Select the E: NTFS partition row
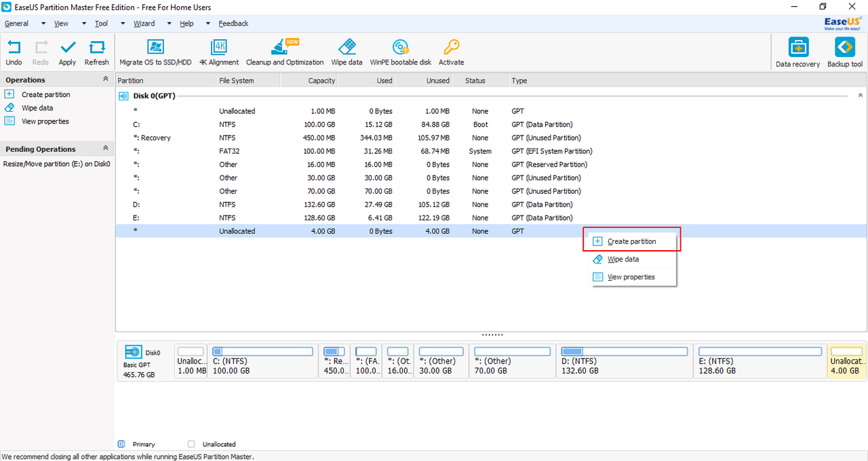Screen dimensions: 868x461 (491, 218)
